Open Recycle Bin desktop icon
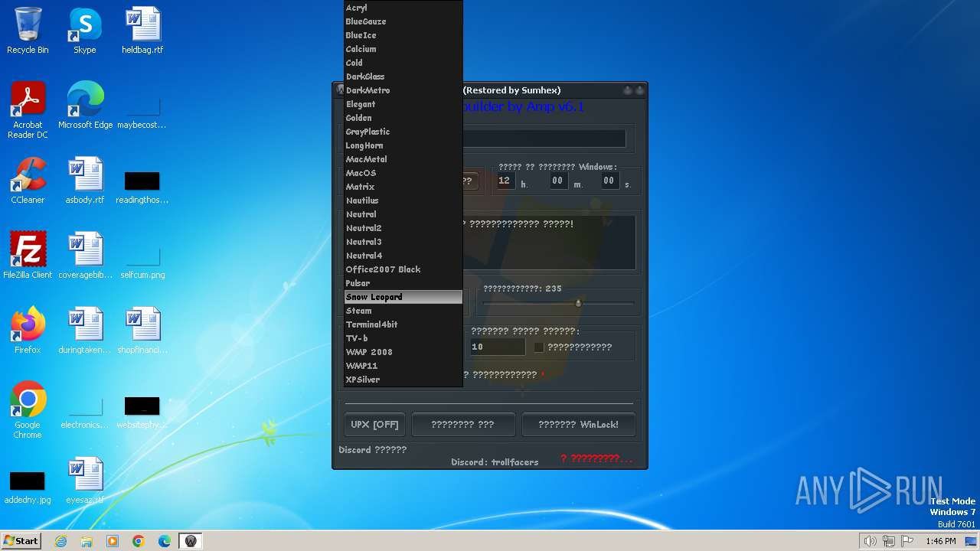Image resolution: width=980 pixels, height=551 pixels. point(28,31)
